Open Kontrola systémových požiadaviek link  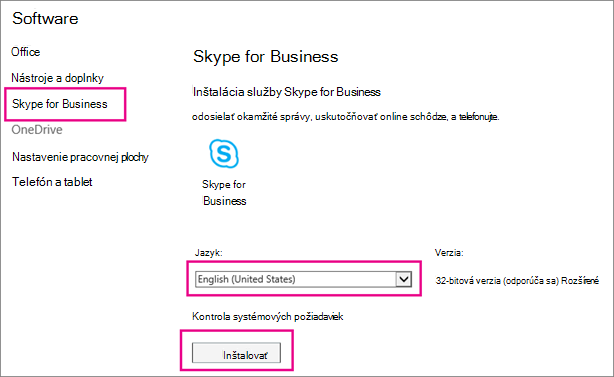[267, 316]
